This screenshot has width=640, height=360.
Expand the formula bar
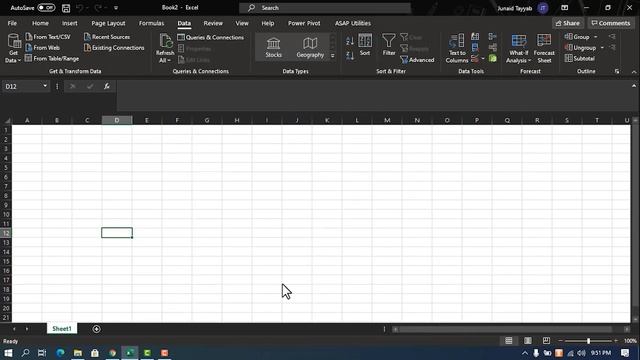coord(633,86)
